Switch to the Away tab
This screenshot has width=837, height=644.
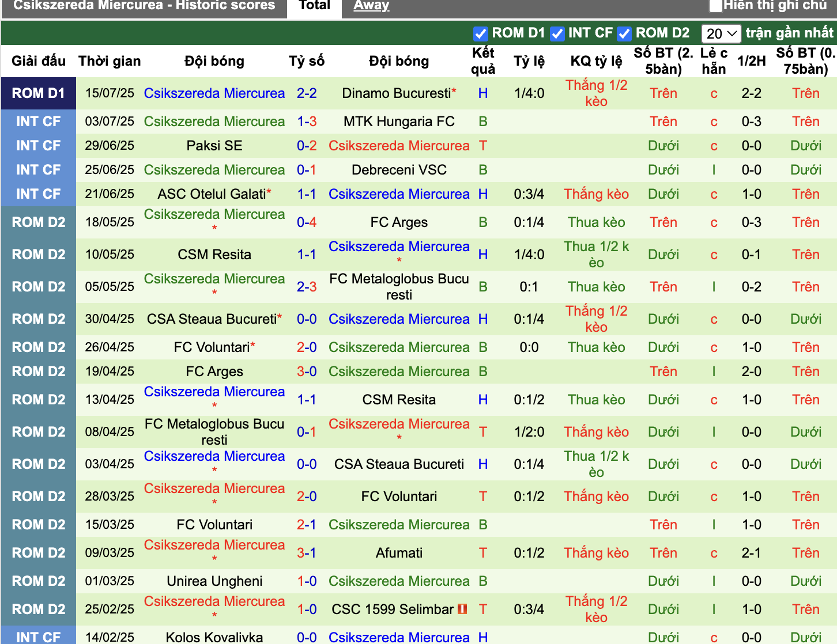[x=371, y=6]
